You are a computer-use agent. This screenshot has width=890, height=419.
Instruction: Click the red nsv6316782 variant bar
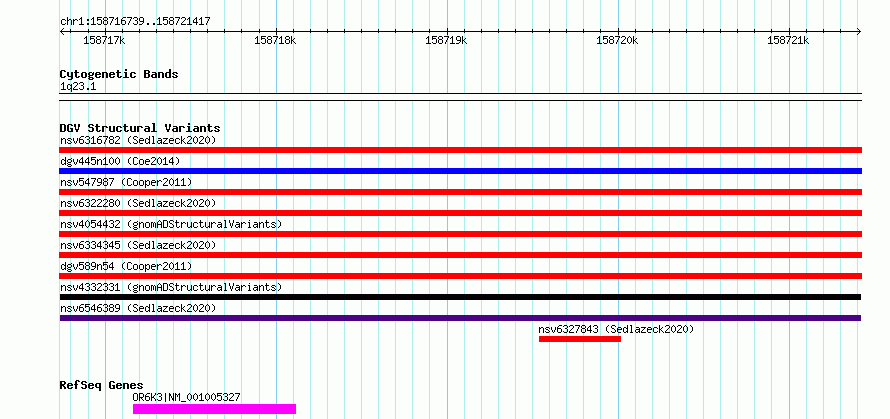pos(460,150)
